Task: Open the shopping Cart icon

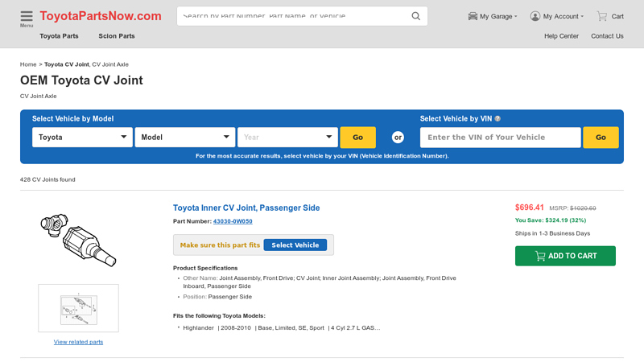Action: (x=602, y=16)
